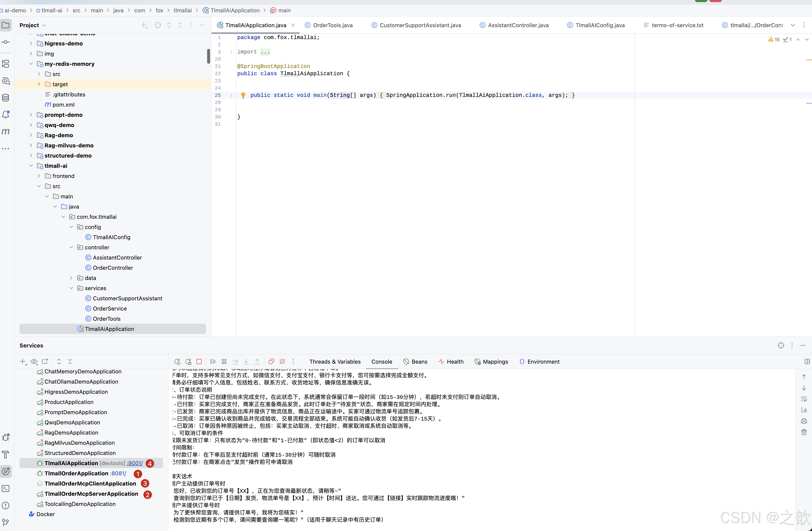Open the Terminal tool window
This screenshot has height=531, width=812.
click(6, 489)
